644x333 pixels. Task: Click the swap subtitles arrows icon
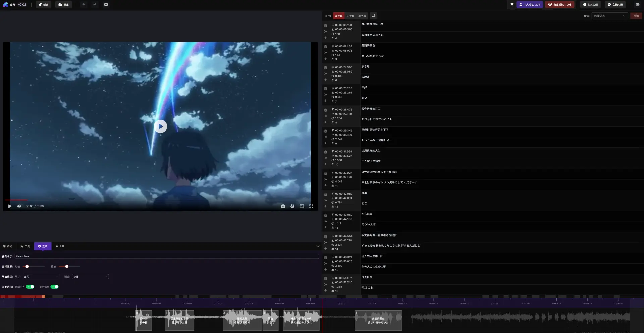point(373,16)
